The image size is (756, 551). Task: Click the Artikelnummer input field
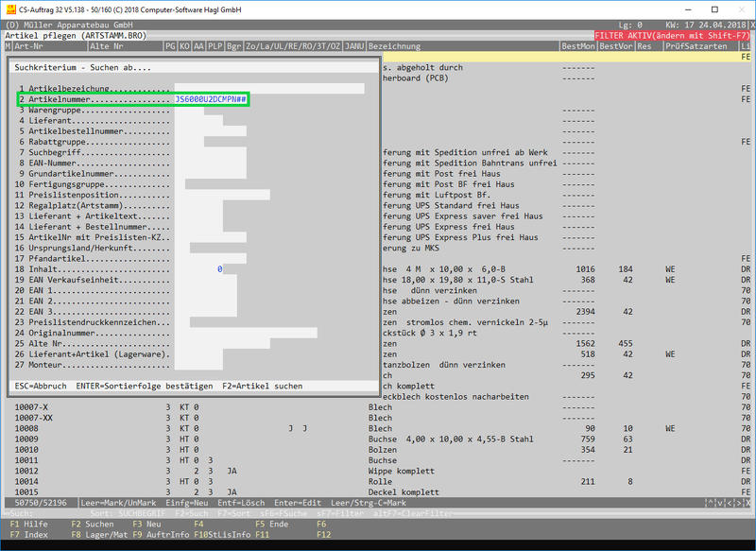pyautogui.click(x=211, y=99)
